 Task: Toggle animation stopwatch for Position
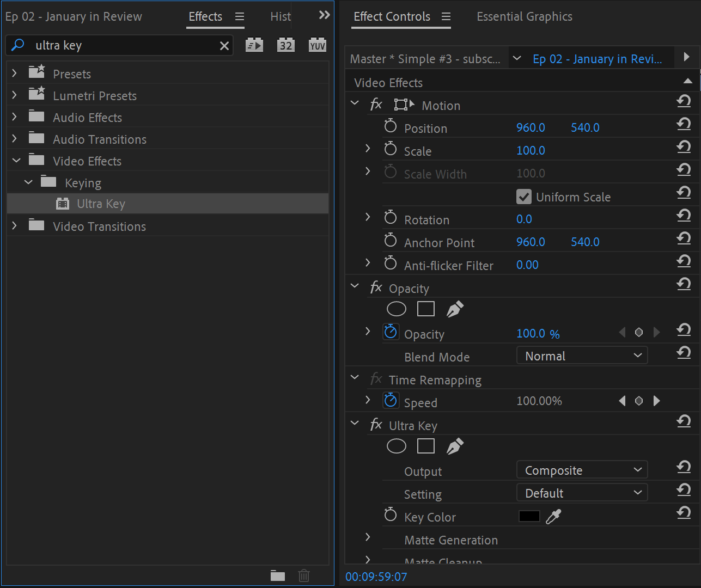[391, 127]
